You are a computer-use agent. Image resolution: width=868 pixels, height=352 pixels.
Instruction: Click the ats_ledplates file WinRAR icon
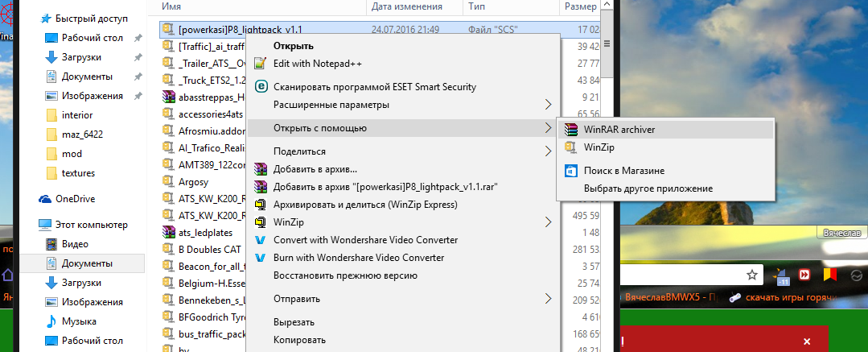(x=168, y=232)
